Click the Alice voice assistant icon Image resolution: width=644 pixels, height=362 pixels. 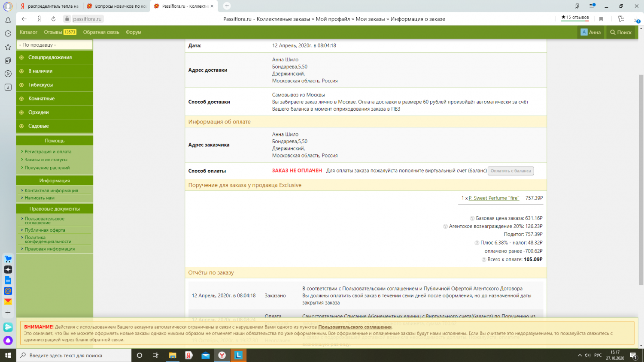(8, 341)
